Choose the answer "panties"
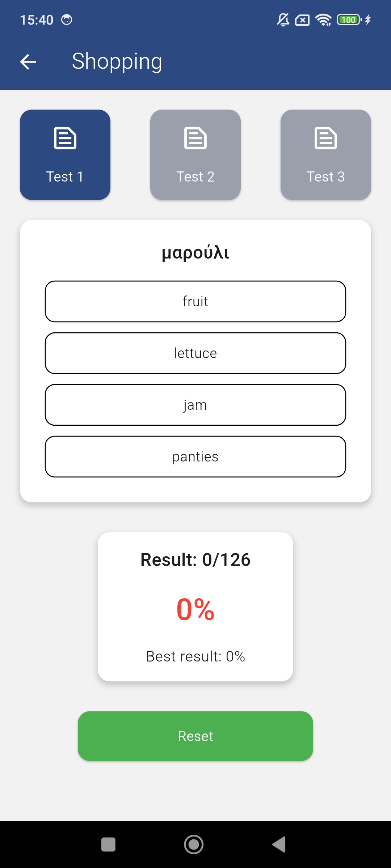 click(195, 456)
